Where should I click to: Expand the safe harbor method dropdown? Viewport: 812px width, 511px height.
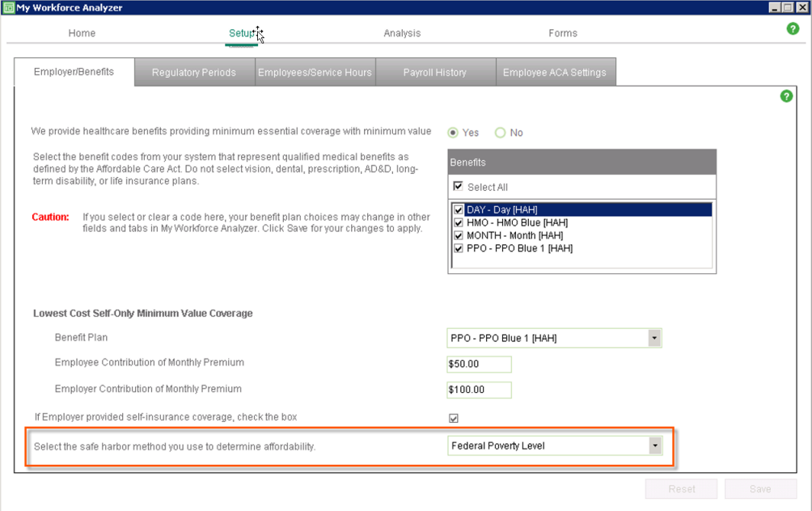(653, 446)
